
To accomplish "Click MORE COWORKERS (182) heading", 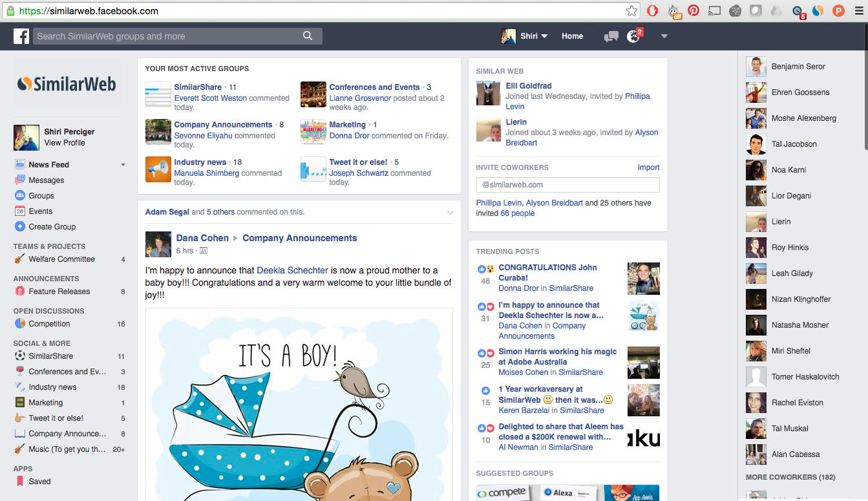I will (x=790, y=478).
